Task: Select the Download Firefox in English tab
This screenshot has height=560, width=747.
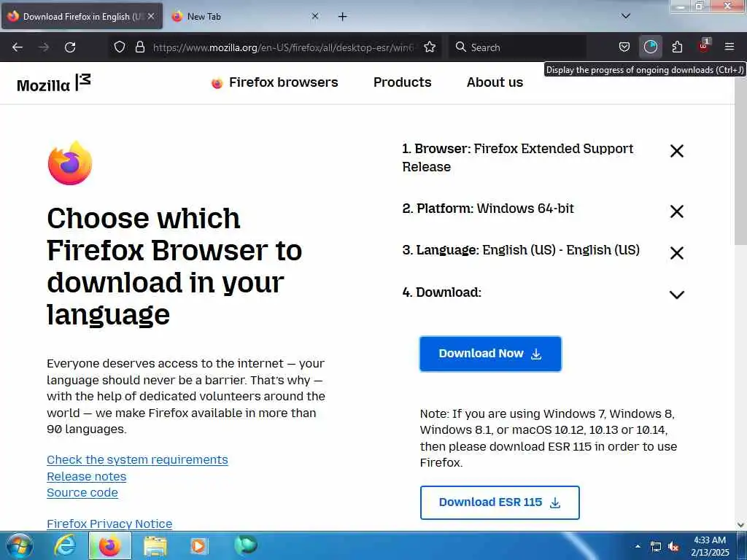Action: [82, 16]
